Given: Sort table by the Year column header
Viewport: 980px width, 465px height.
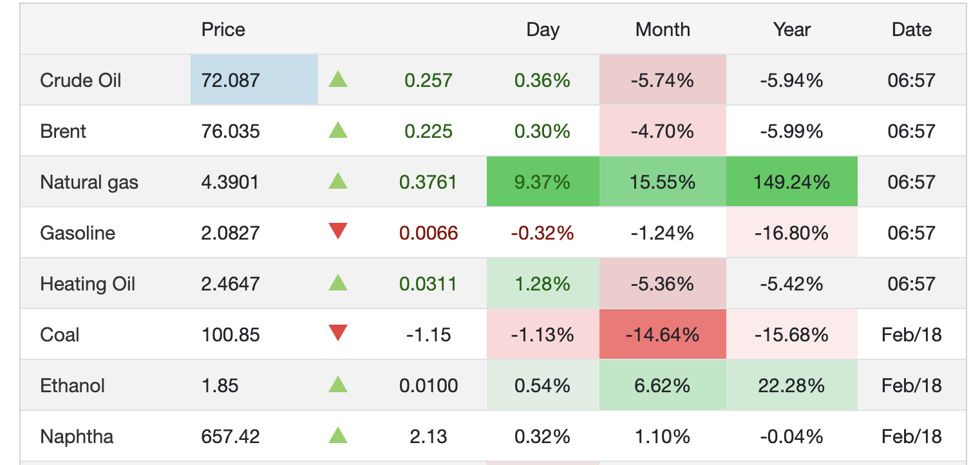Looking at the screenshot, I should [x=792, y=30].
